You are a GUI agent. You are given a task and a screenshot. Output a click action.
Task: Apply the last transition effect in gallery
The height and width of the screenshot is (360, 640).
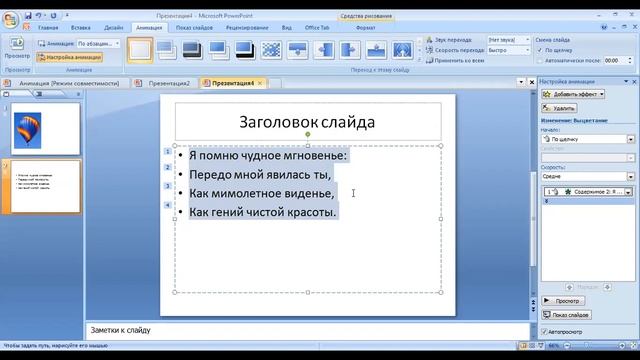coord(402,50)
